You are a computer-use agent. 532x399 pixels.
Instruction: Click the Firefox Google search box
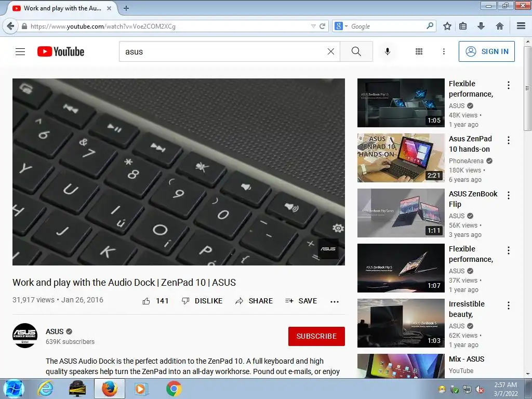click(x=387, y=26)
